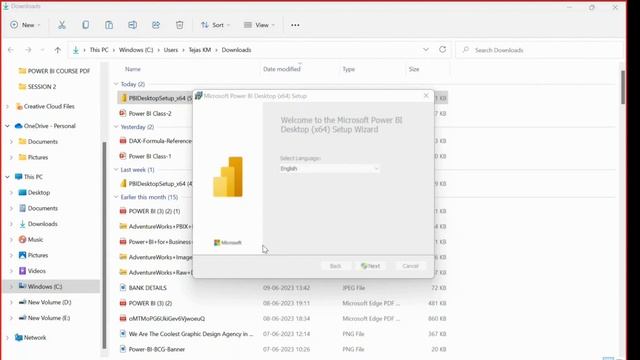Viewport: 640px width, 360px height.
Task: Click the Search Downloads field
Action: click(x=539, y=50)
